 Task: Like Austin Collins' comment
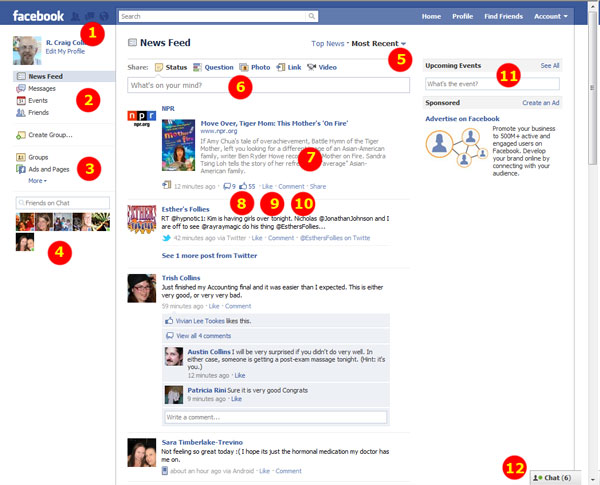[x=240, y=376]
